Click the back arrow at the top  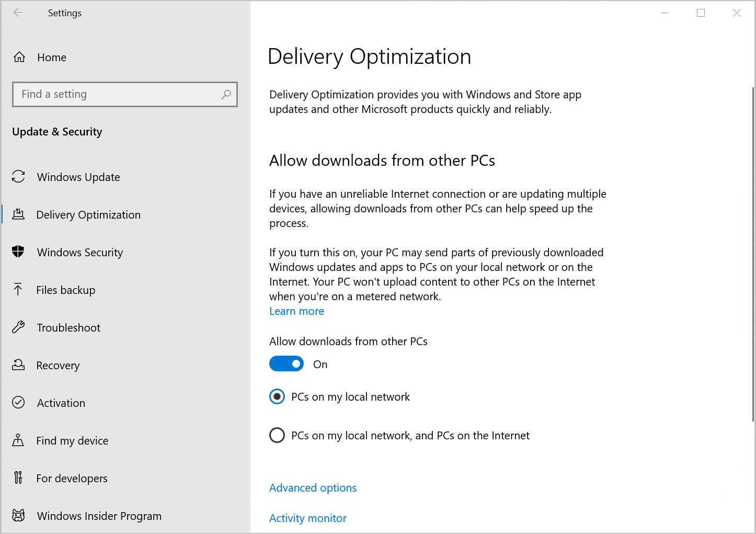[18, 13]
